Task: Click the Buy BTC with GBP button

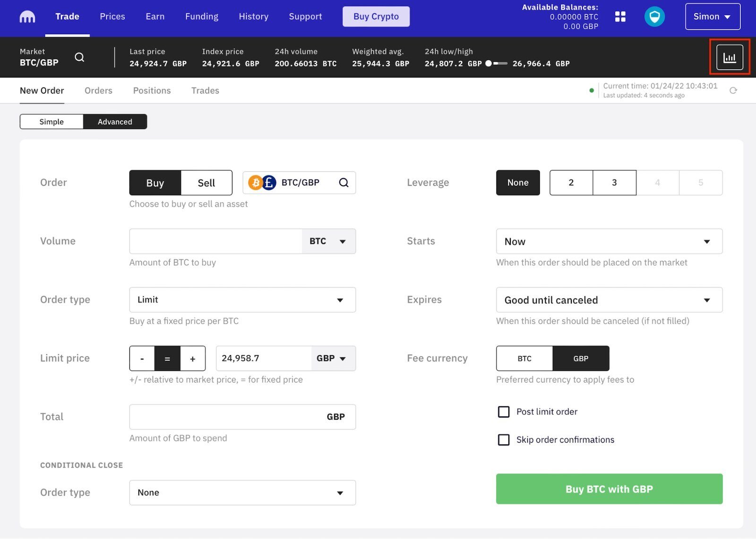Action: 609,489
